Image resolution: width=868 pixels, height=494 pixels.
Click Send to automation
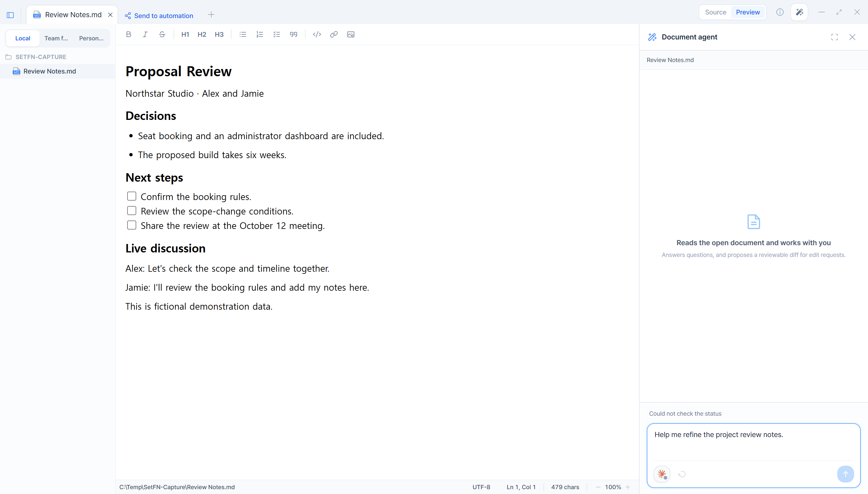click(x=159, y=16)
